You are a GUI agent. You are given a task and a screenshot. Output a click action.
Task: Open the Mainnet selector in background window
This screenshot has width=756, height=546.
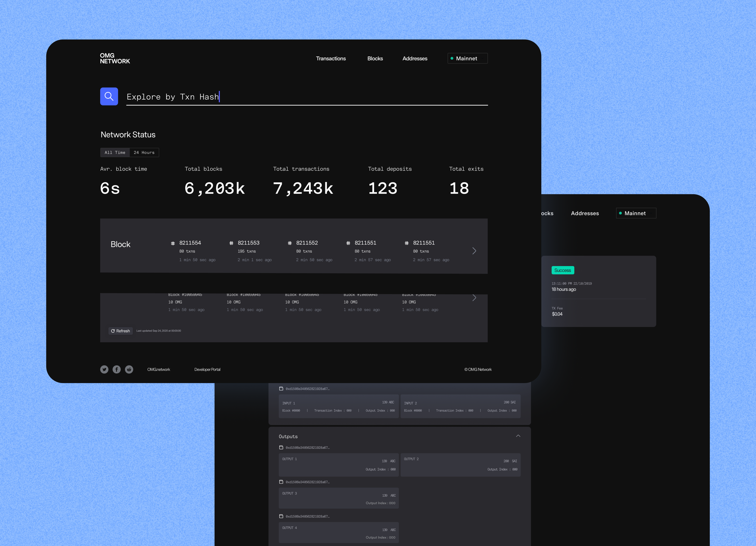pos(636,213)
